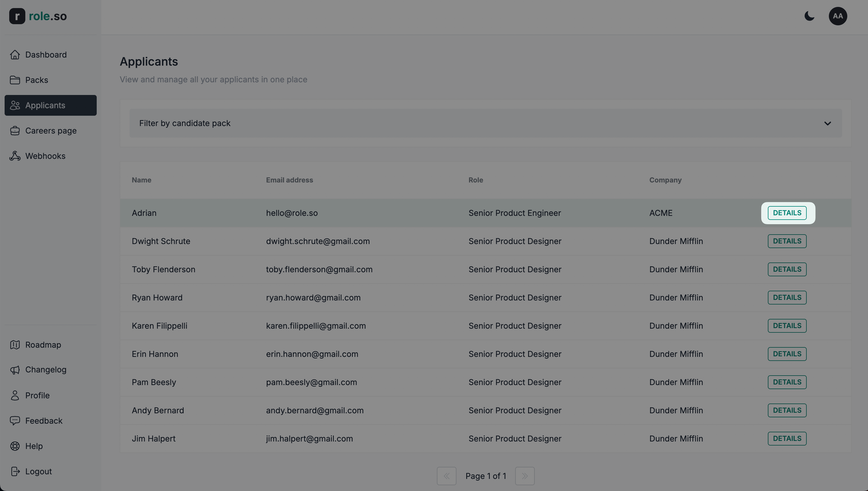Open details for Adrian
This screenshot has width=868, height=491.
click(787, 213)
